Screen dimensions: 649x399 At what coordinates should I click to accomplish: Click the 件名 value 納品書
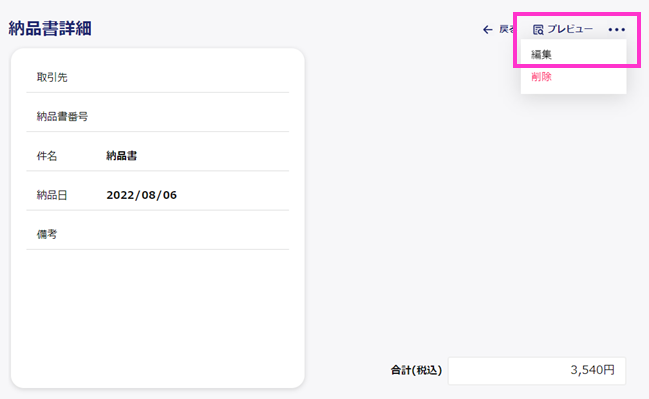tap(121, 156)
